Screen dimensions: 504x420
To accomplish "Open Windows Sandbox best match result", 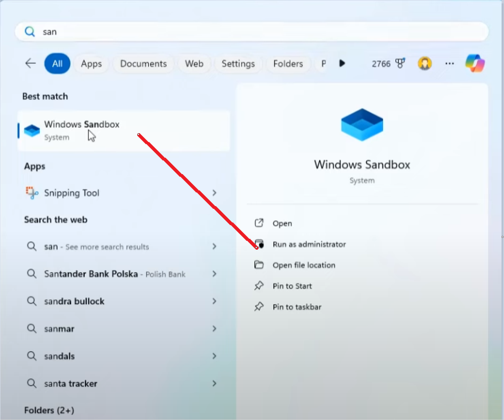I will pos(124,131).
